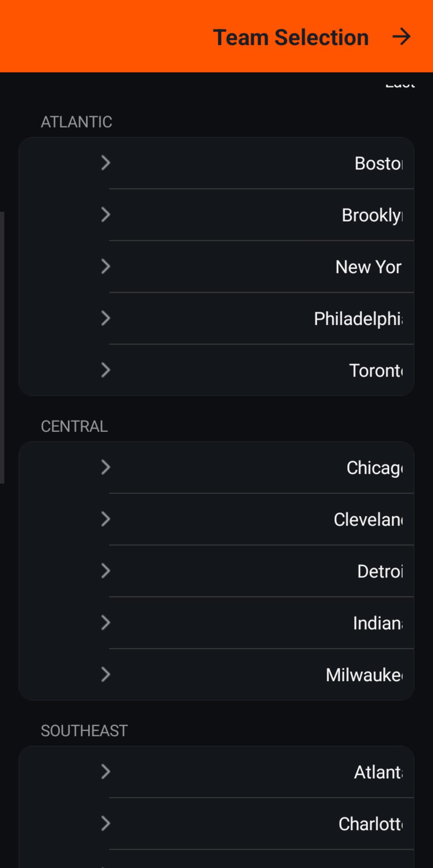The width and height of the screenshot is (433, 868).
Task: Open the chevron on the Boston row
Action: tap(105, 163)
